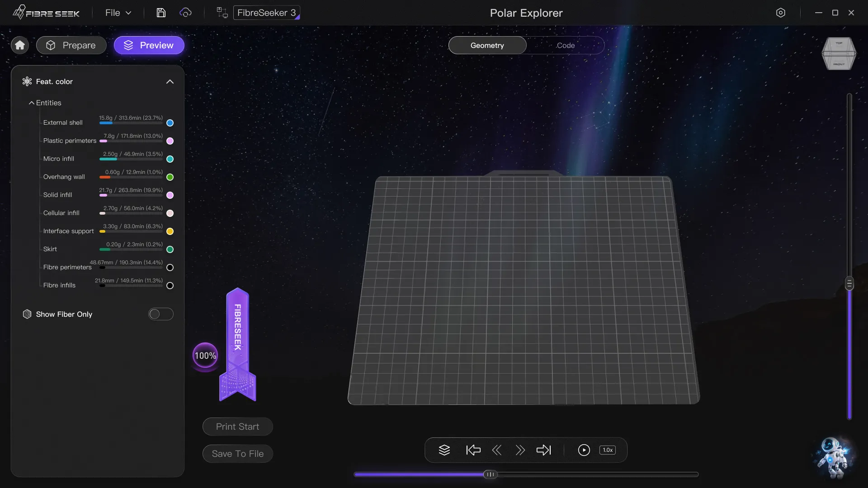Open the settings hexagon icon
This screenshot has height=488, width=868.
[780, 13]
